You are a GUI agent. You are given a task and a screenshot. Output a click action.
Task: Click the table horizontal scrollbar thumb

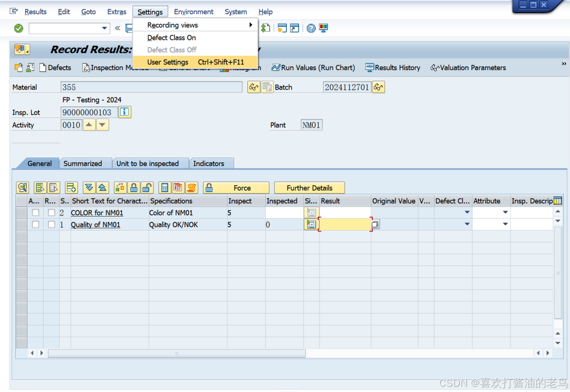pyautogui.click(x=177, y=353)
